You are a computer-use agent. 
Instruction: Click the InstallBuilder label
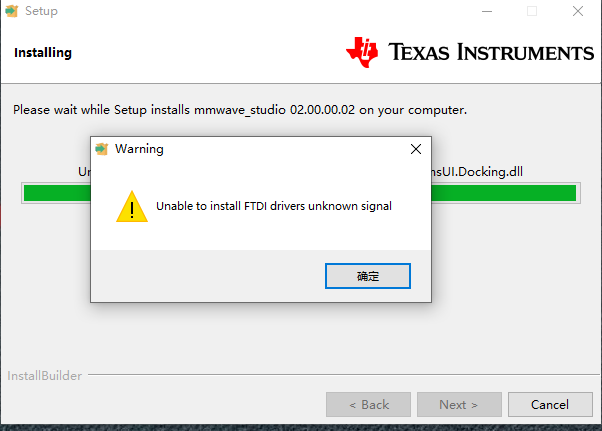point(45,376)
